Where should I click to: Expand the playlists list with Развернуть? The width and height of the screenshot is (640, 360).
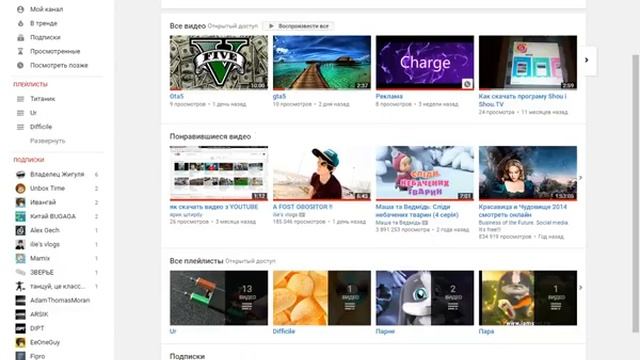[48, 141]
